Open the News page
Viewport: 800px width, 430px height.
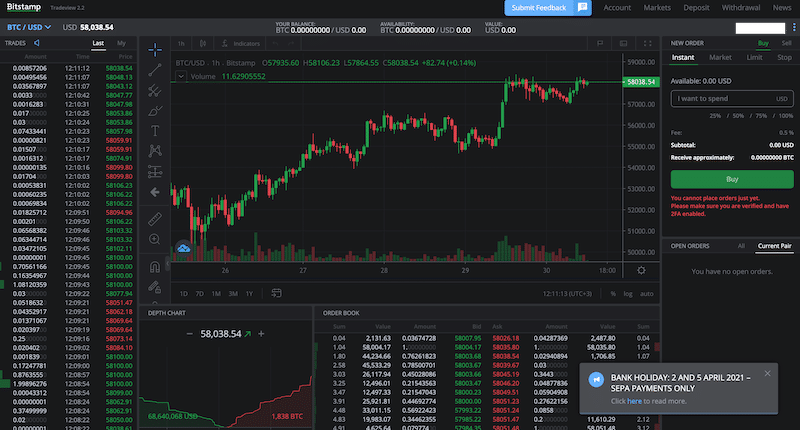[782, 8]
